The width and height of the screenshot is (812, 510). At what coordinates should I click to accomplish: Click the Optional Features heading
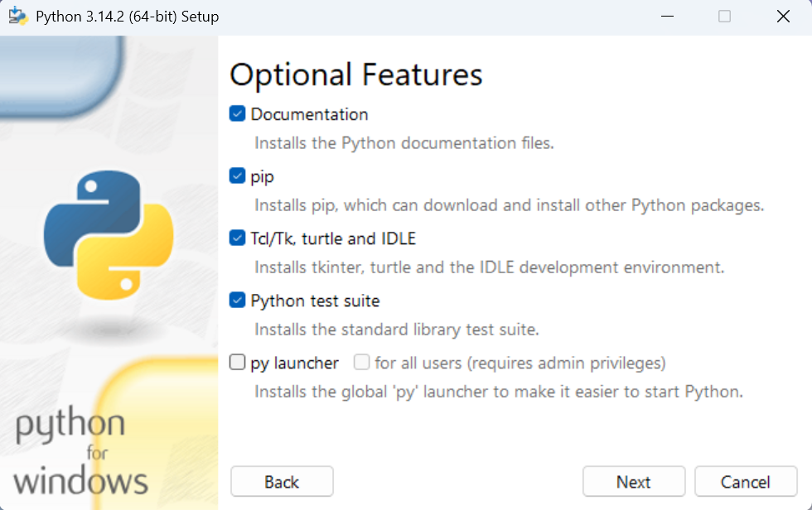click(355, 75)
